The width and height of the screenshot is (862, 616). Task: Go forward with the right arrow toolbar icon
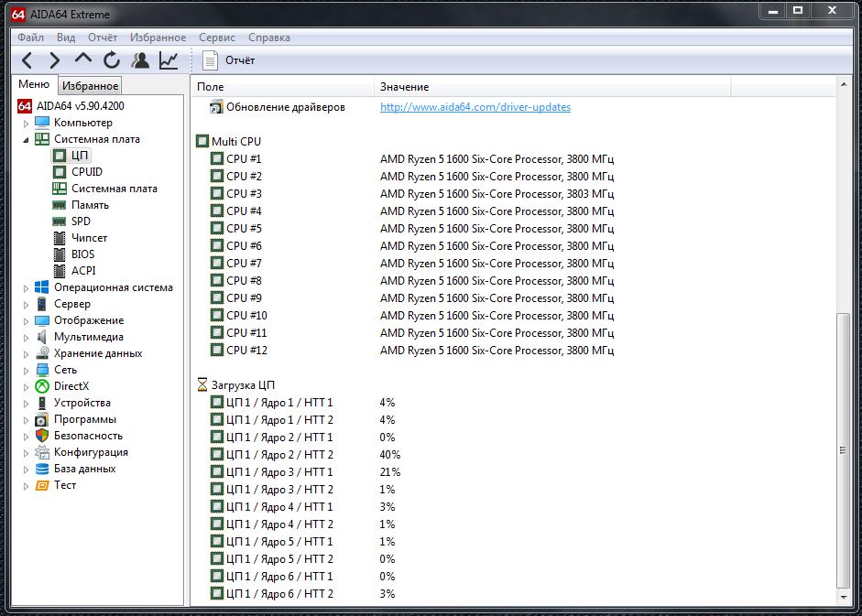[54, 59]
